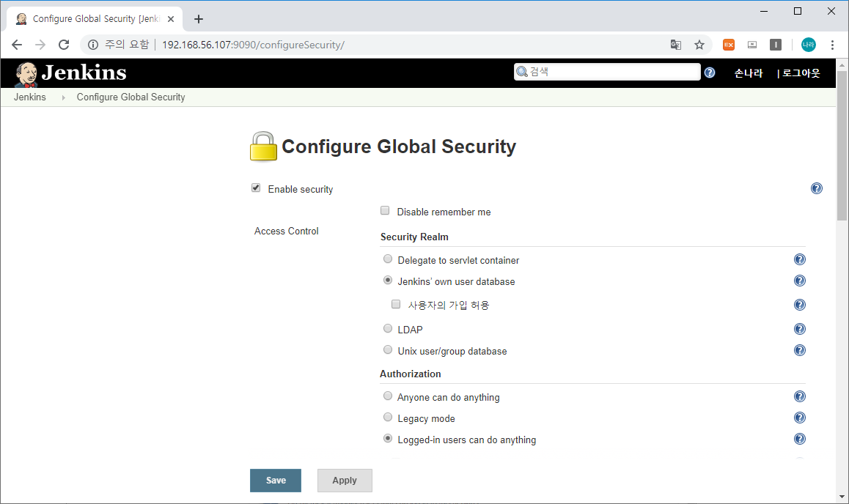Image resolution: width=849 pixels, height=504 pixels.
Task: Open the 손나라 user link
Action: (x=749, y=73)
